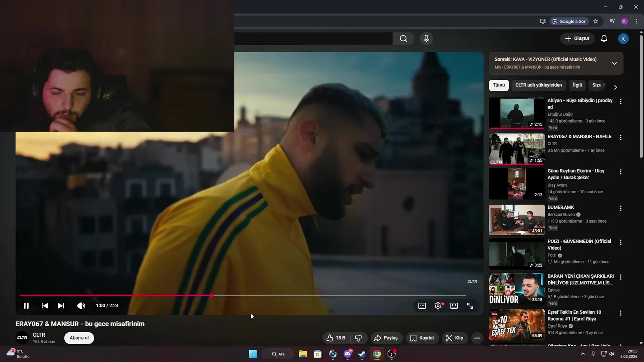644x362 pixels.
Task: Subscribe using Abone ol
Action: click(79, 338)
